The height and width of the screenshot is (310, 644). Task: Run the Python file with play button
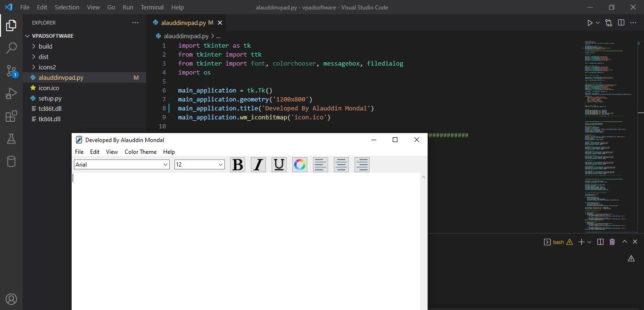(589, 23)
